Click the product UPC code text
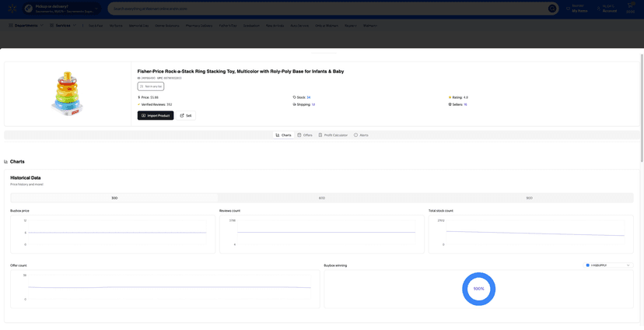 pos(170,78)
